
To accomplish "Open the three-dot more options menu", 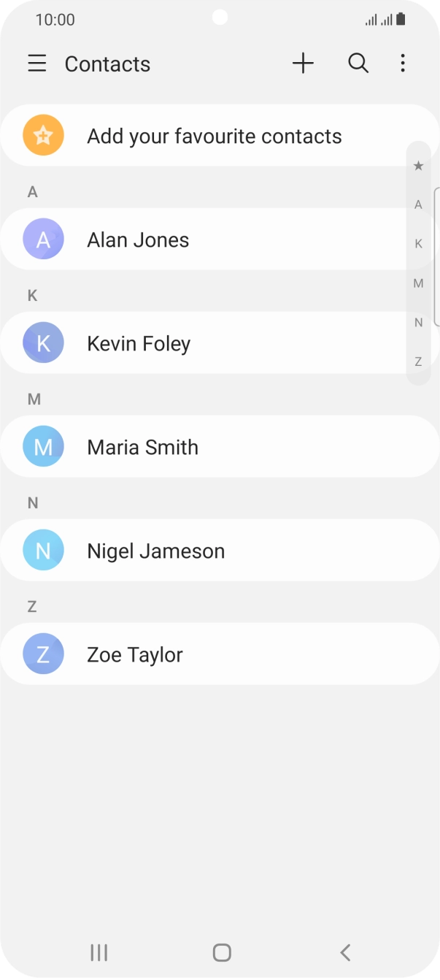I will (402, 64).
